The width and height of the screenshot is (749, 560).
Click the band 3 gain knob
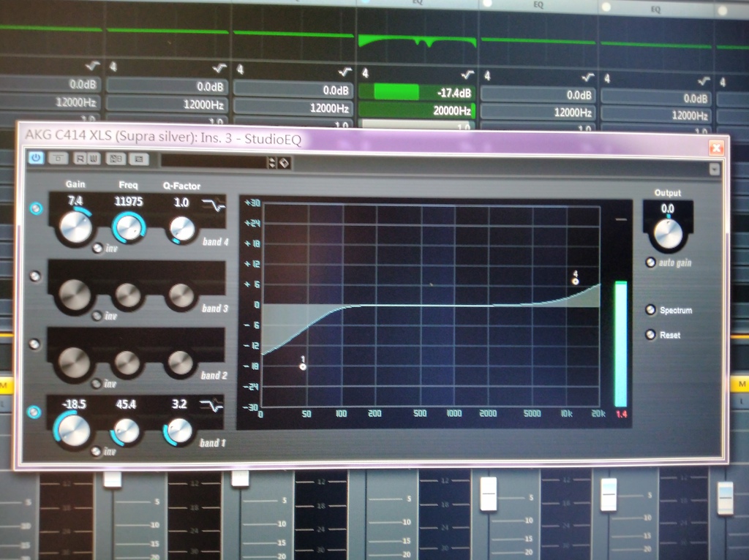[75, 295]
